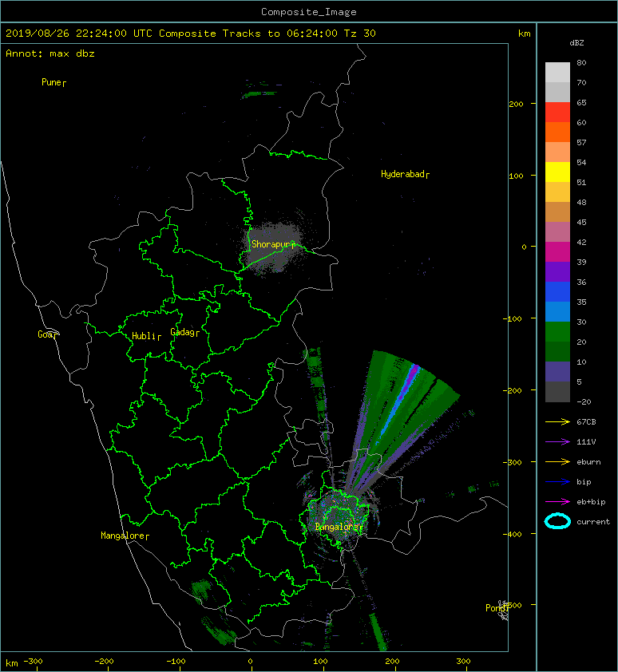Click the Shorapur gray radar echo area

(x=274, y=247)
